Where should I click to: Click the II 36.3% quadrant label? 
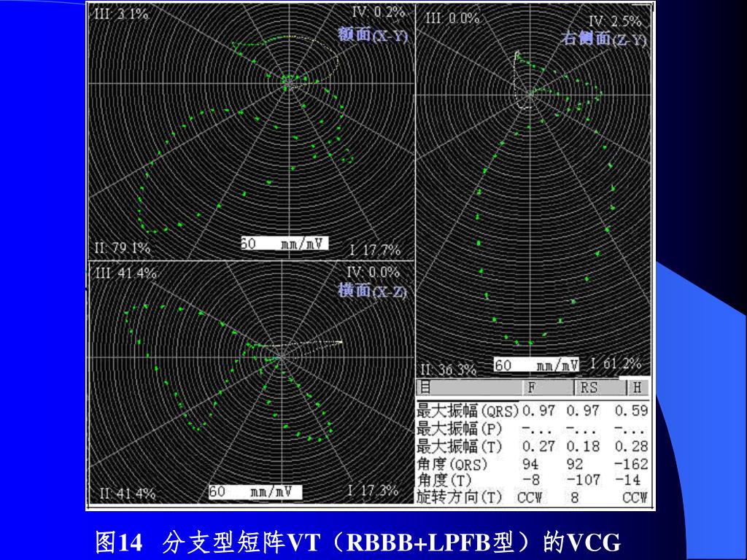(x=449, y=370)
